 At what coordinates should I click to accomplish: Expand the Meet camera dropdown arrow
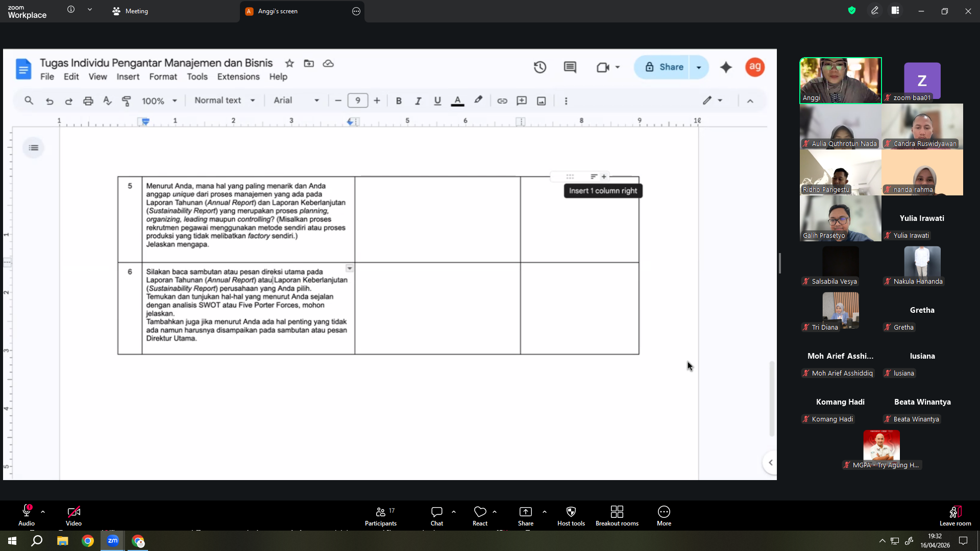(x=618, y=67)
